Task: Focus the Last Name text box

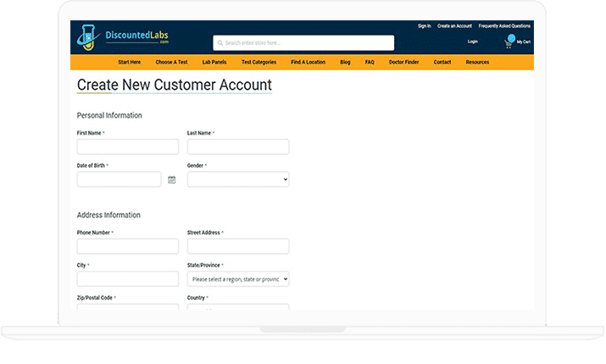Action: point(237,146)
